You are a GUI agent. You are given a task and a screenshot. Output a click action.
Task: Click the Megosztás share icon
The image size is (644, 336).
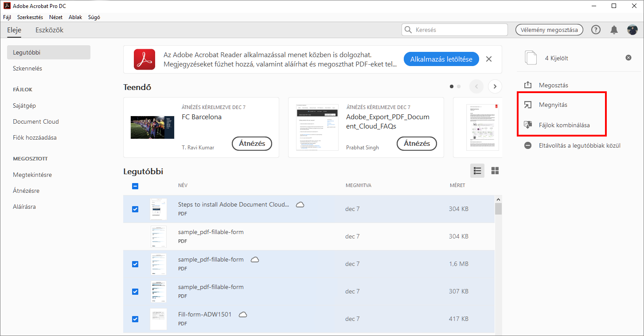click(x=528, y=85)
